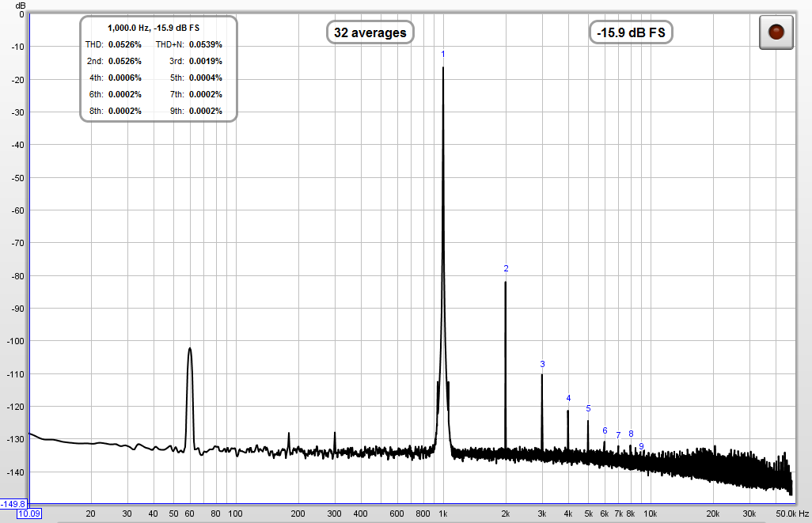The height and width of the screenshot is (523, 812).
Task: Click harmonic marker 6 near 6k
Action: pos(605,430)
